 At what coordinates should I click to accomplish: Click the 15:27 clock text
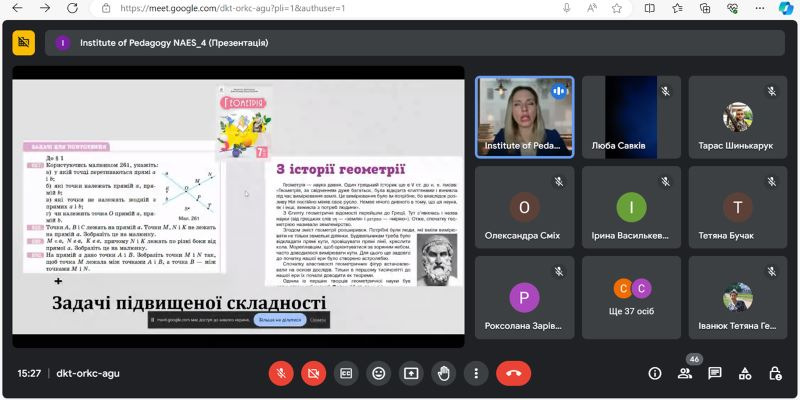point(29,373)
